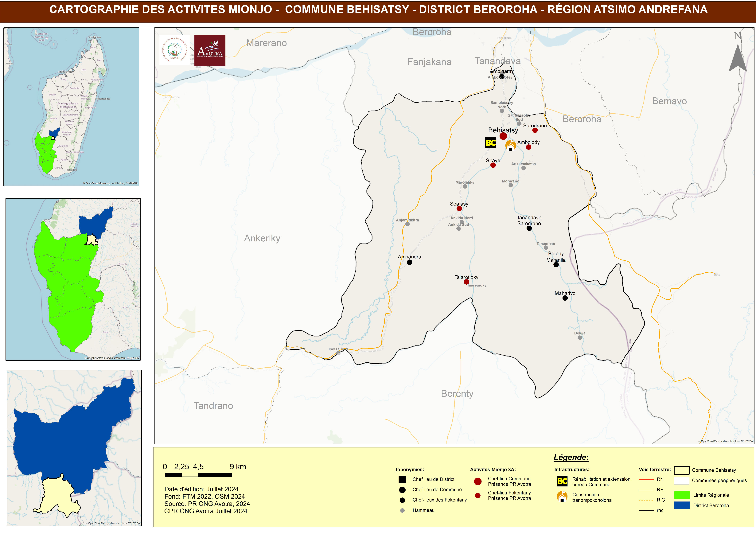756x534 pixels.
Task: Click the Légende heading
Action: point(571,457)
